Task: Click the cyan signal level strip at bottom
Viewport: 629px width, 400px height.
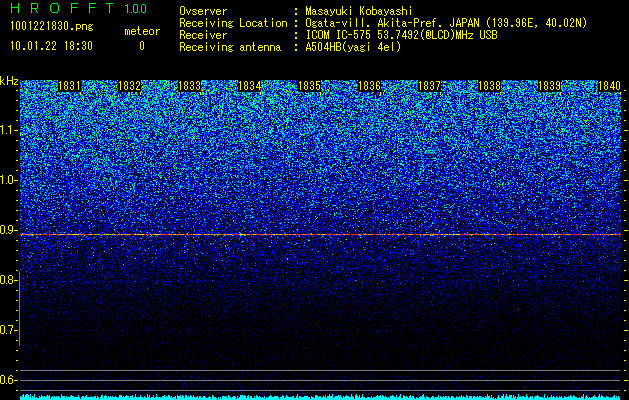Action: (321, 397)
